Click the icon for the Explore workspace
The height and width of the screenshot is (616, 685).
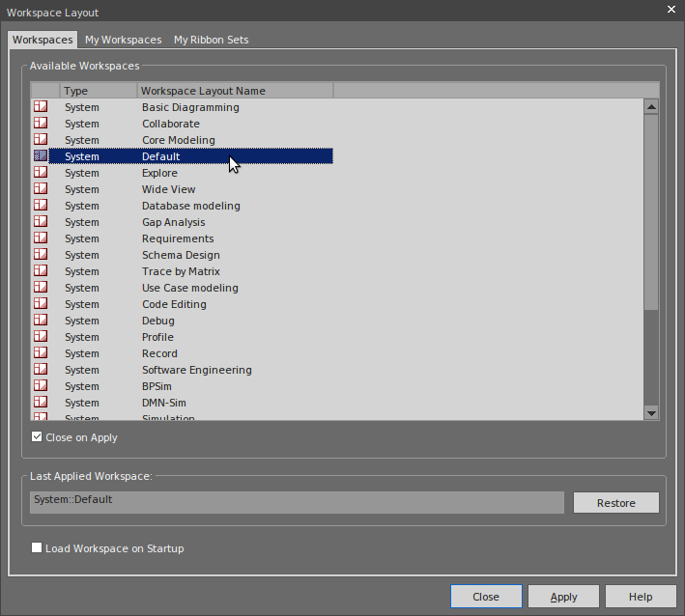41,173
